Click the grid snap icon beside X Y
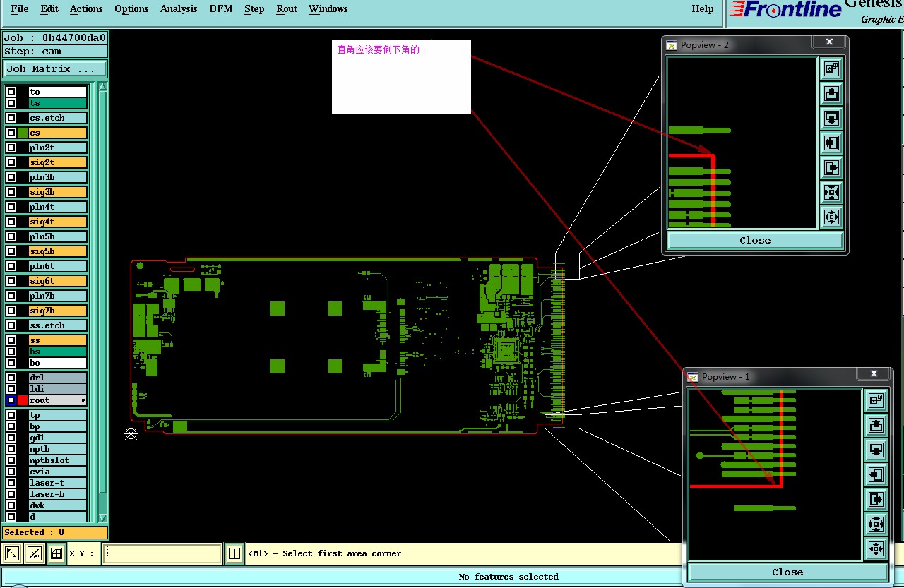904x588 pixels. 56,554
